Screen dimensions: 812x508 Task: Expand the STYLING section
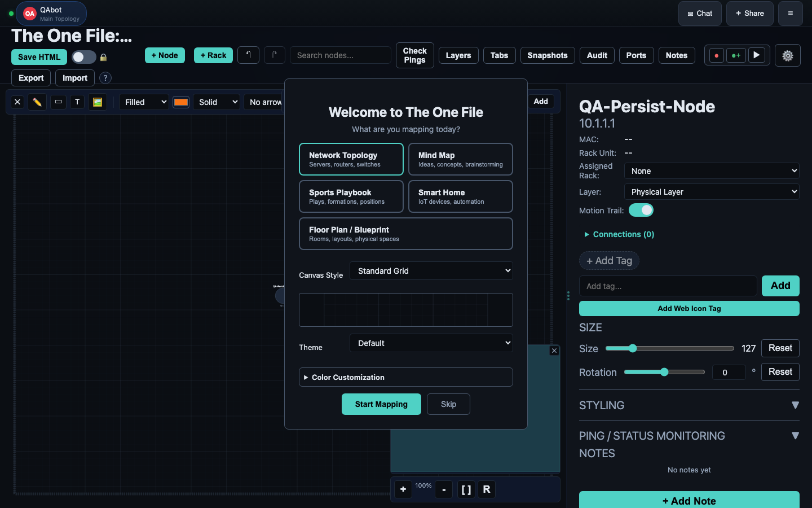coord(689,405)
